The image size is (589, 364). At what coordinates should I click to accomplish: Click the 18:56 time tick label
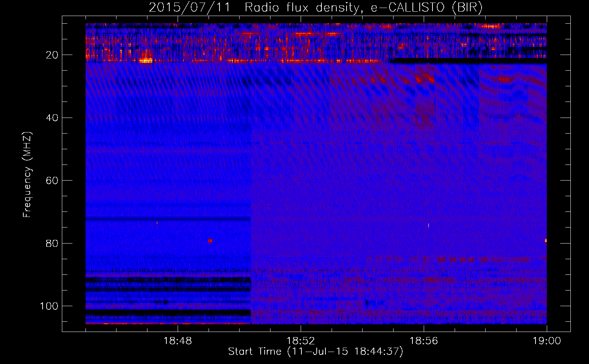[424, 341]
